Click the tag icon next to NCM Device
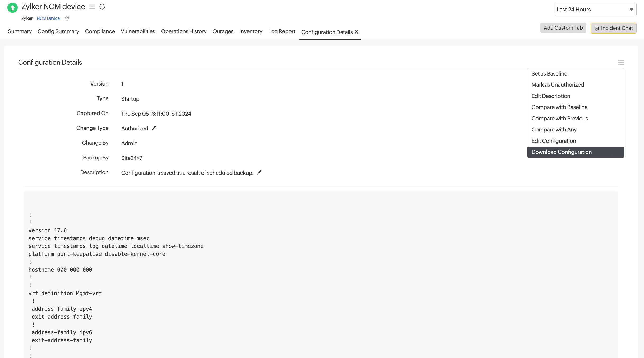Image resolution: width=644 pixels, height=358 pixels. tap(67, 18)
